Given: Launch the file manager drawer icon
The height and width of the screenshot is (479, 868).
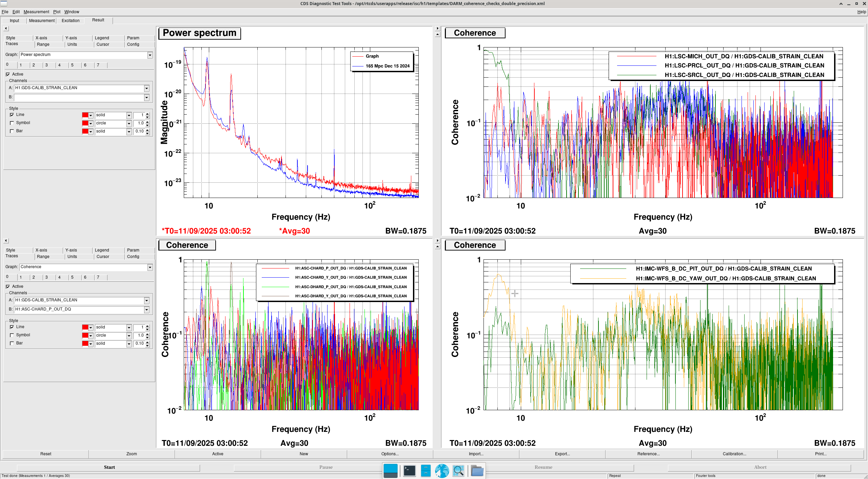Looking at the screenshot, I should 426,471.
